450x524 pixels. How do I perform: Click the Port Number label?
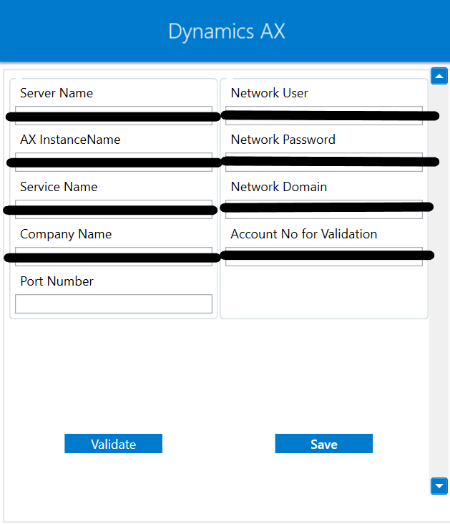tap(57, 281)
